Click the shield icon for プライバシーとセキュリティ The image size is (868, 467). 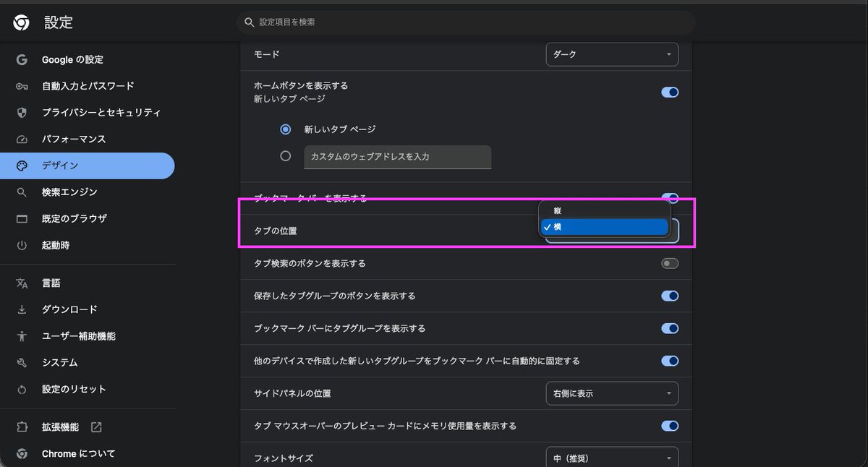click(22, 113)
